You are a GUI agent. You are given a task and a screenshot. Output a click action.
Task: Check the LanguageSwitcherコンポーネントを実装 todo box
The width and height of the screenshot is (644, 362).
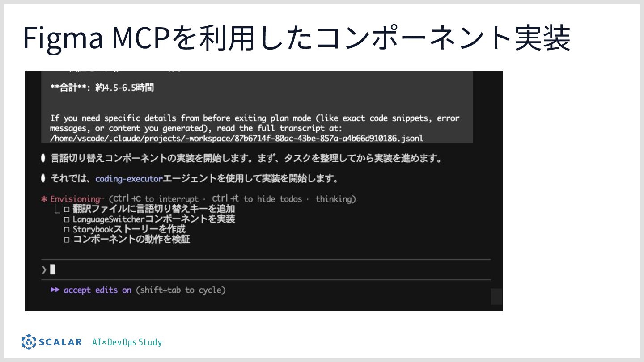(x=67, y=219)
